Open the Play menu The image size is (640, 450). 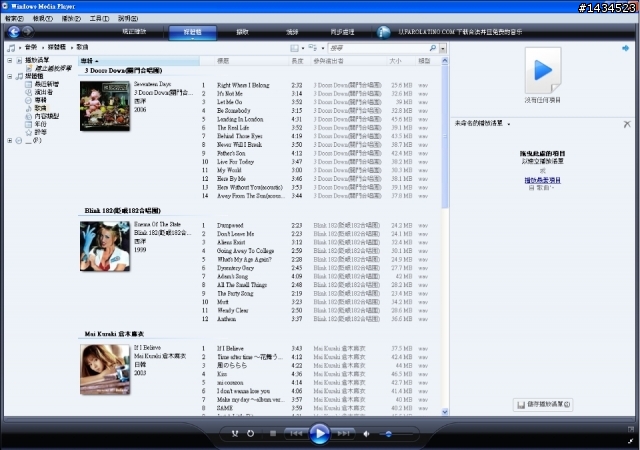71,18
